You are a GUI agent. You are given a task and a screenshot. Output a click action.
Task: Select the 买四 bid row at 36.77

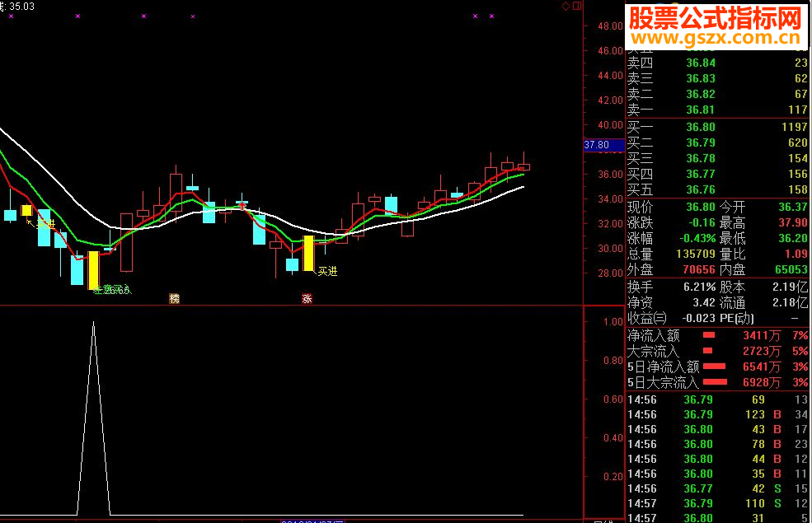pos(717,174)
